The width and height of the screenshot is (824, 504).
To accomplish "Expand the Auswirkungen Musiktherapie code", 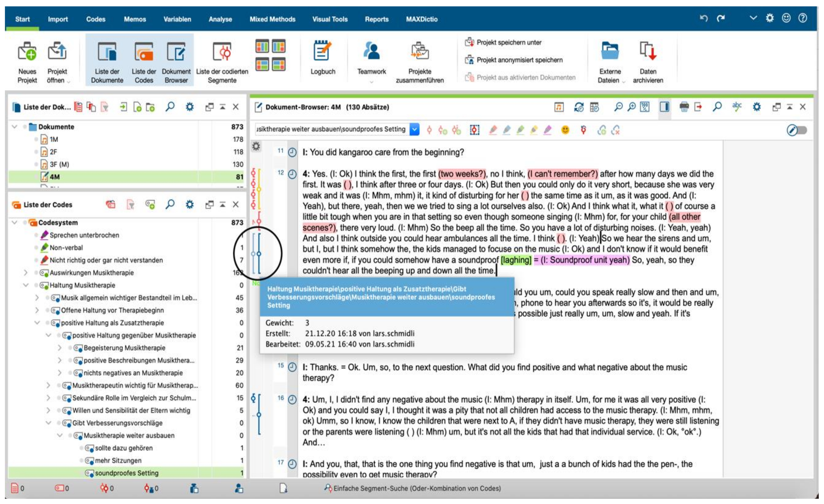I will 26,273.
